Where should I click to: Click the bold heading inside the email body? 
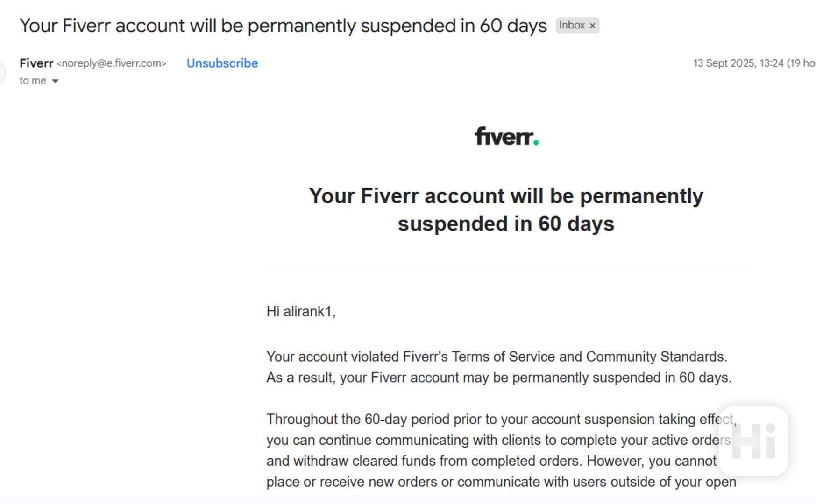[506, 210]
